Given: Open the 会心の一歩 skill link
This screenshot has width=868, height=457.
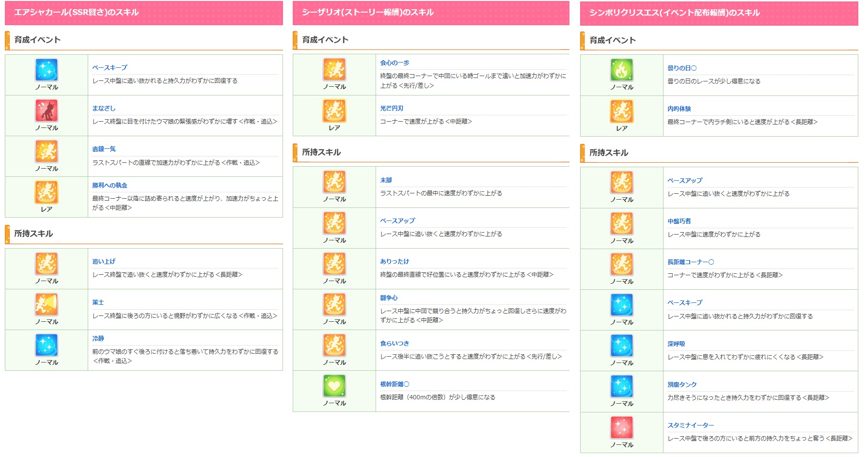Looking at the screenshot, I should coord(395,63).
